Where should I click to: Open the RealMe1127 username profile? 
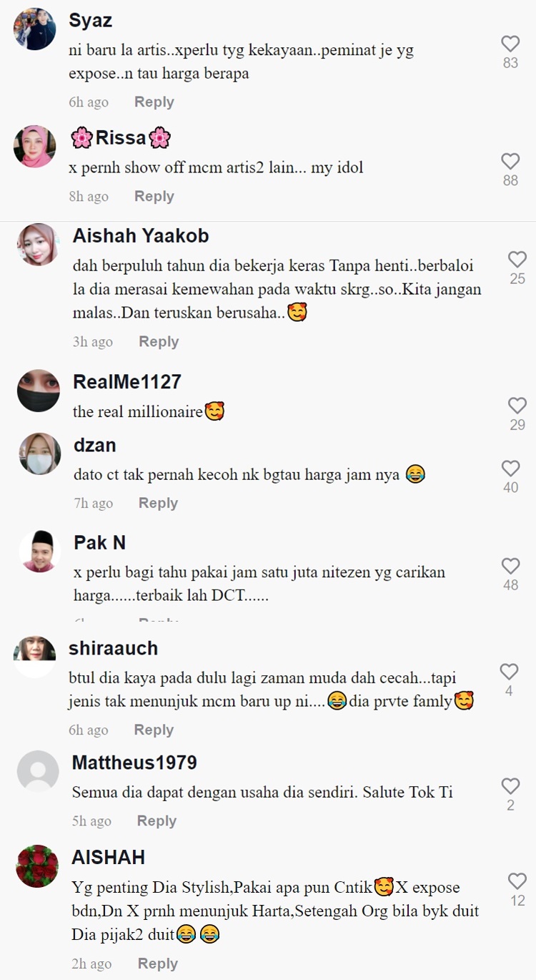[x=127, y=382]
